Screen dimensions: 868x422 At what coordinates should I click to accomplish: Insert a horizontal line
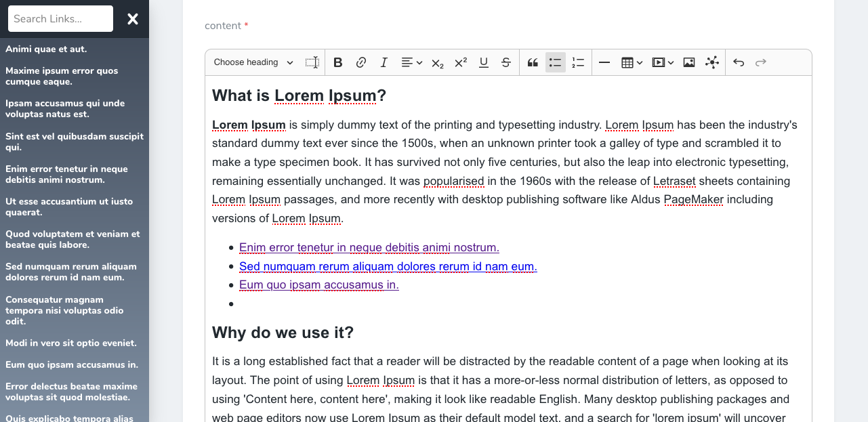[x=604, y=62]
